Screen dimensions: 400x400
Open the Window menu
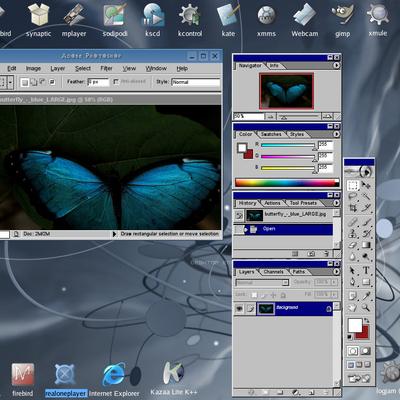156,68
